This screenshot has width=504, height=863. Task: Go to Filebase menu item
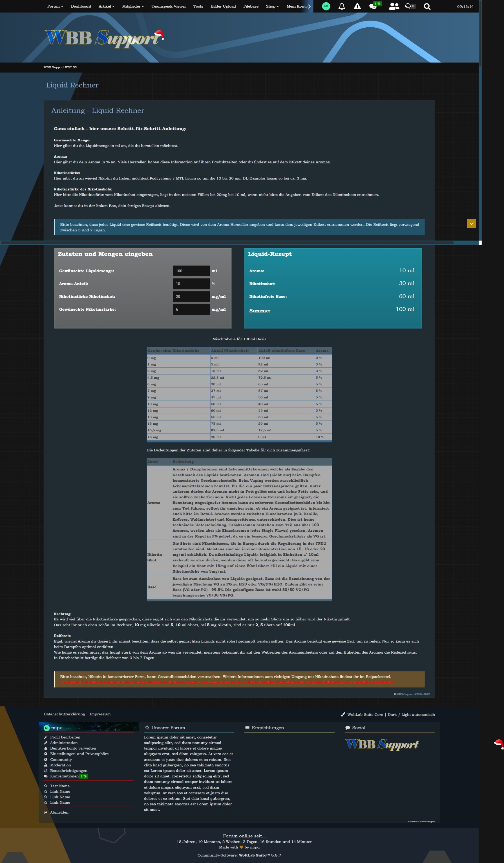click(x=251, y=6)
